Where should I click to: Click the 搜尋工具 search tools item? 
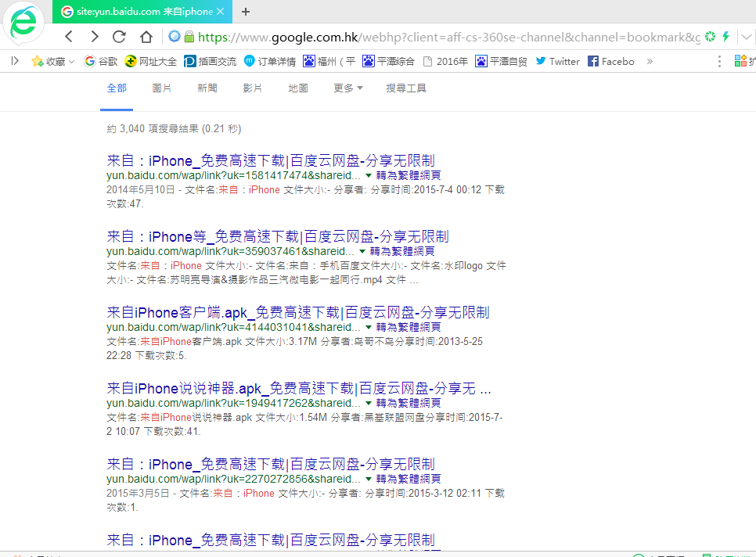405,88
